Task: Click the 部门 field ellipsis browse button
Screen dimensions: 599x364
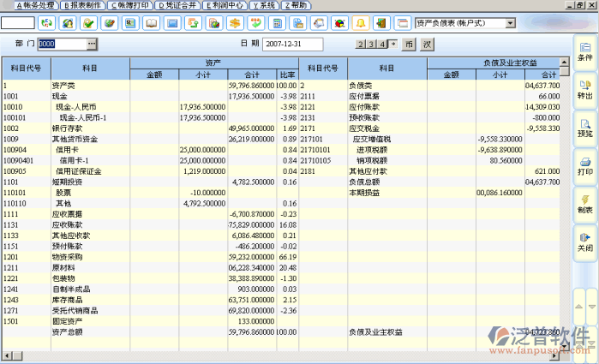Action: coord(92,43)
